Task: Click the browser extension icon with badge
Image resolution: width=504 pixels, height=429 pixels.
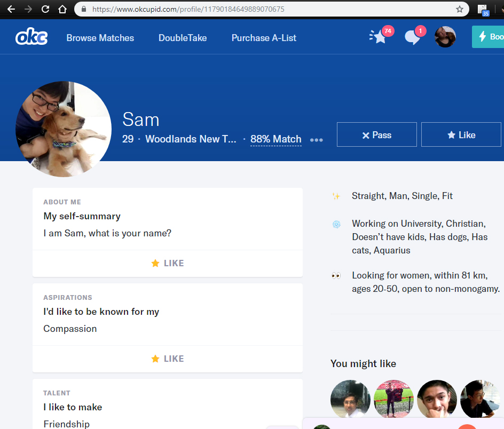Action: tap(483, 10)
